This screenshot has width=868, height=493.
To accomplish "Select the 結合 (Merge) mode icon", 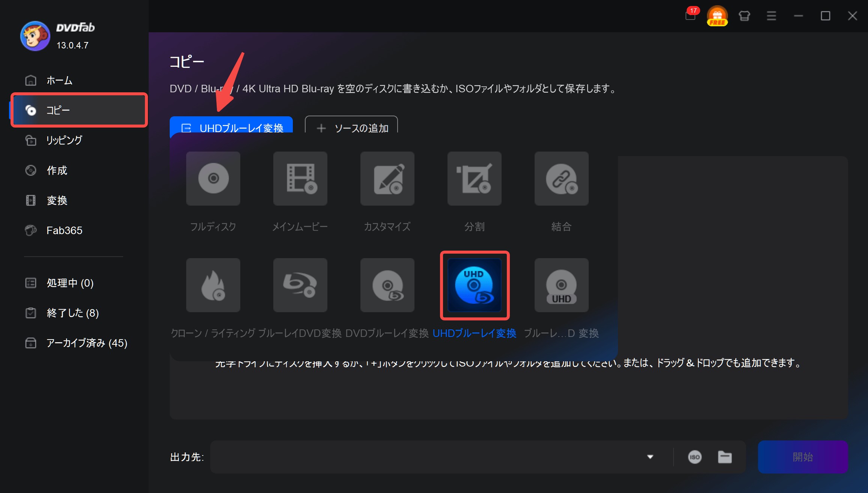I will pos(562,179).
